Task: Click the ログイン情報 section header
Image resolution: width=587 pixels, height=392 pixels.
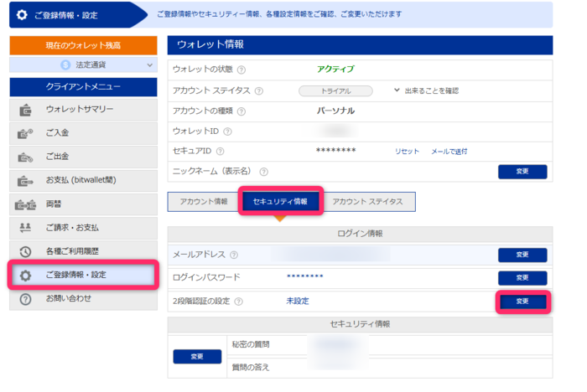Action: (360, 235)
